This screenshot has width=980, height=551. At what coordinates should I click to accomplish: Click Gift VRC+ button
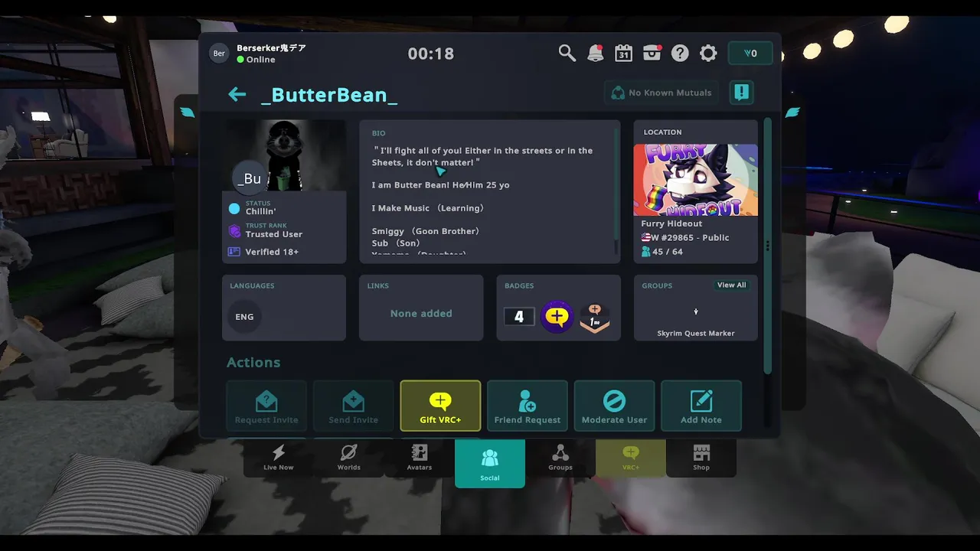click(440, 406)
